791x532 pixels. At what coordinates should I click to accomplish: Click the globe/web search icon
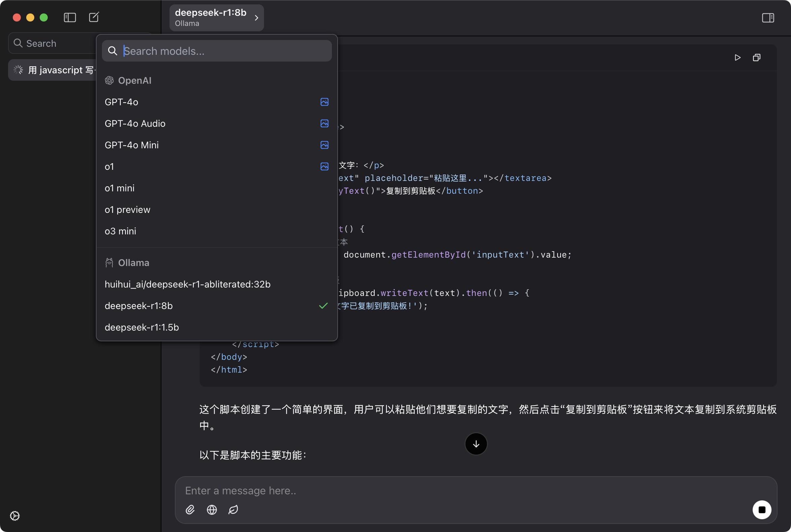(x=212, y=509)
